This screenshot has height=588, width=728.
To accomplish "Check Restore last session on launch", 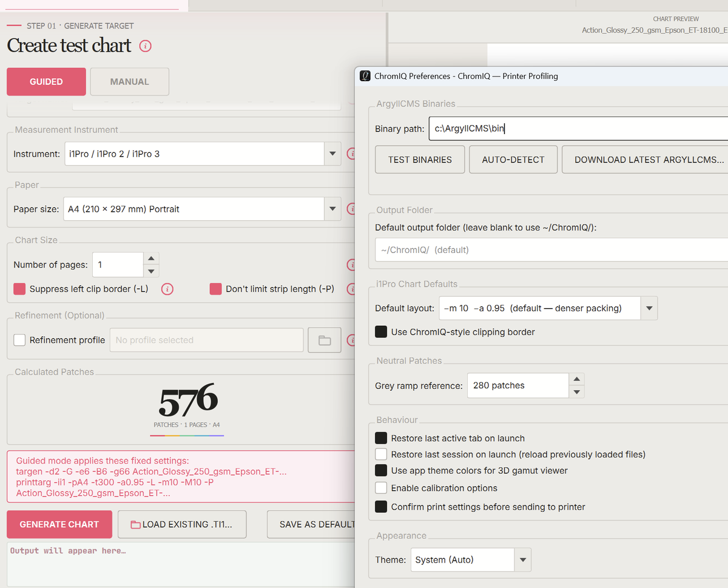I will 381,454.
